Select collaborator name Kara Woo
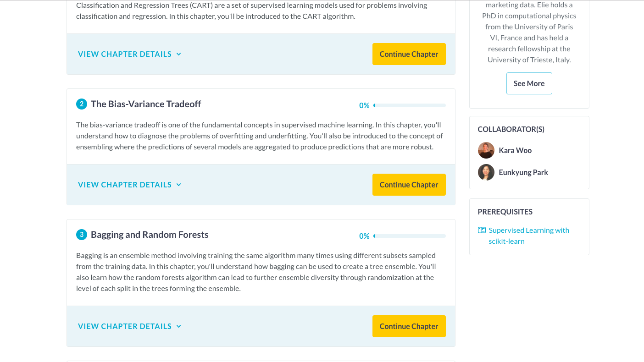The width and height of the screenshot is (644, 362). pos(515,150)
